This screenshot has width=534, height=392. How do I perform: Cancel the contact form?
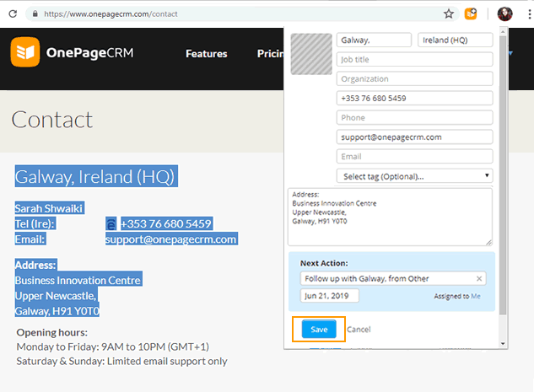359,330
